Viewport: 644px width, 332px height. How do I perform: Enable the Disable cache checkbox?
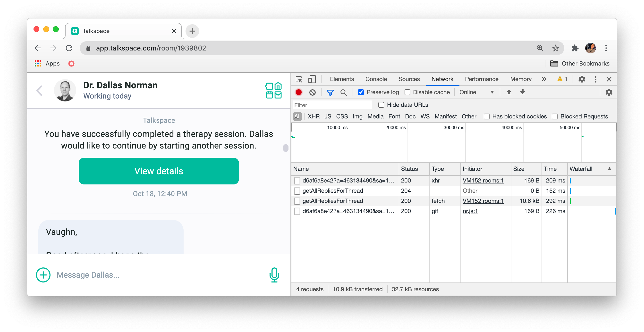(407, 92)
